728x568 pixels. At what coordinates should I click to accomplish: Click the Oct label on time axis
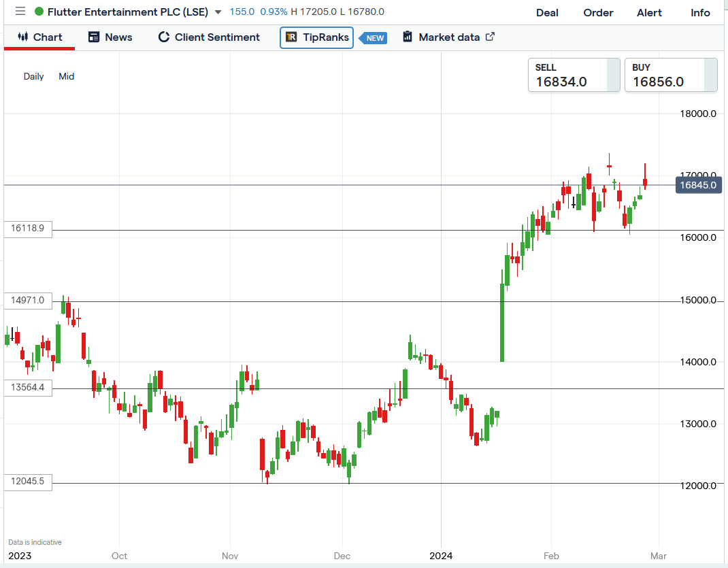click(119, 556)
